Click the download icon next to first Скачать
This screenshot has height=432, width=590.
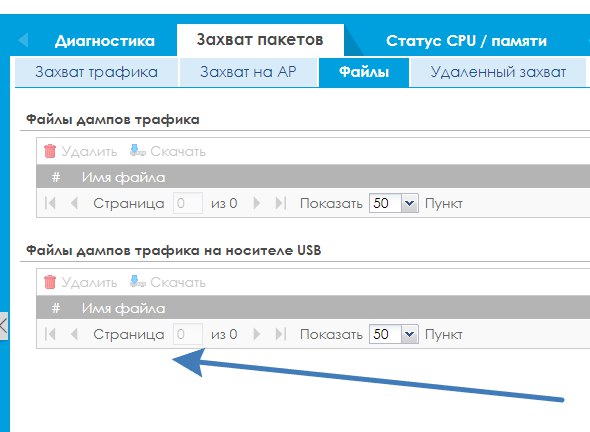pyautogui.click(x=138, y=151)
